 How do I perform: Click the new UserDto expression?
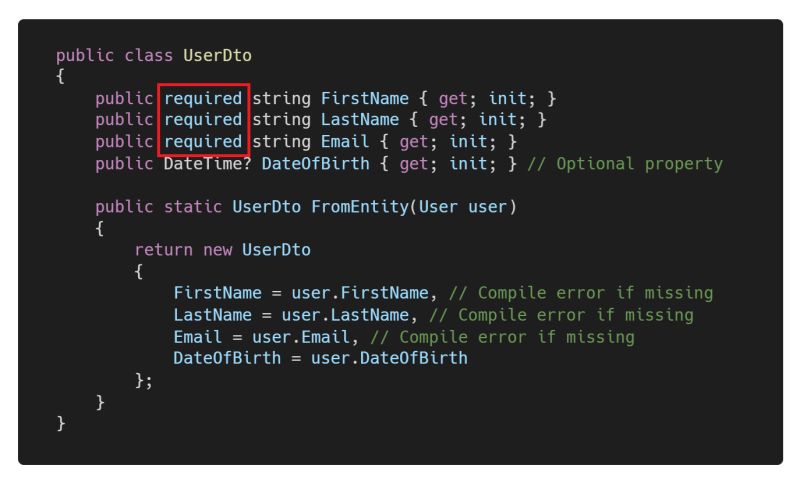[x=257, y=250]
